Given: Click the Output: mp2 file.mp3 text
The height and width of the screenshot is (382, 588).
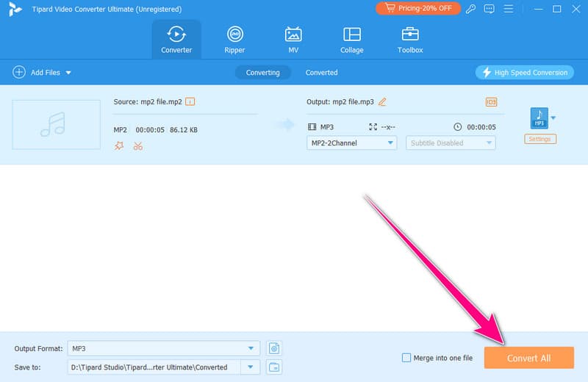Looking at the screenshot, I should click(340, 102).
